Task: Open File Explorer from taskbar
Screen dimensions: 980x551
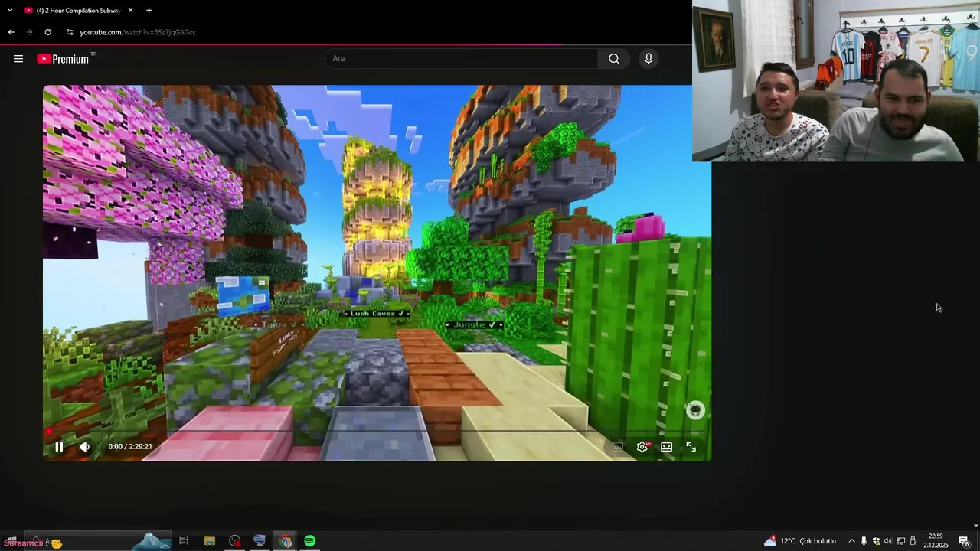Action: 209,541
